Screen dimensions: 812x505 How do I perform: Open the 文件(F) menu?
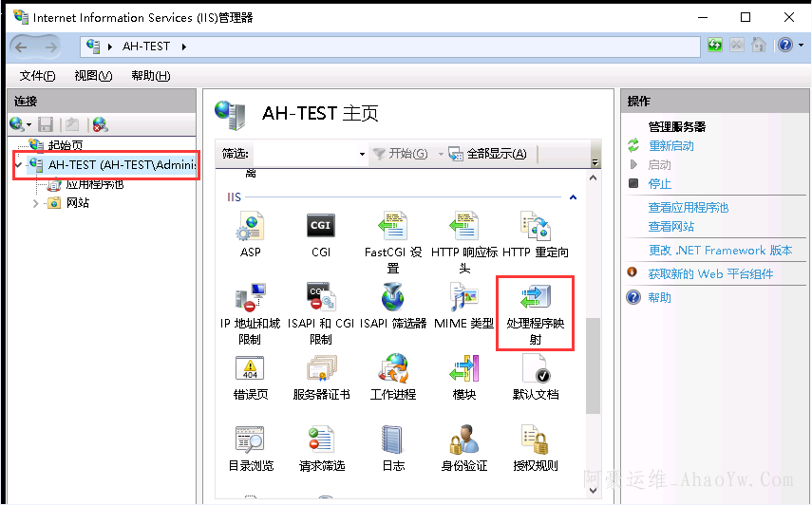pos(37,76)
